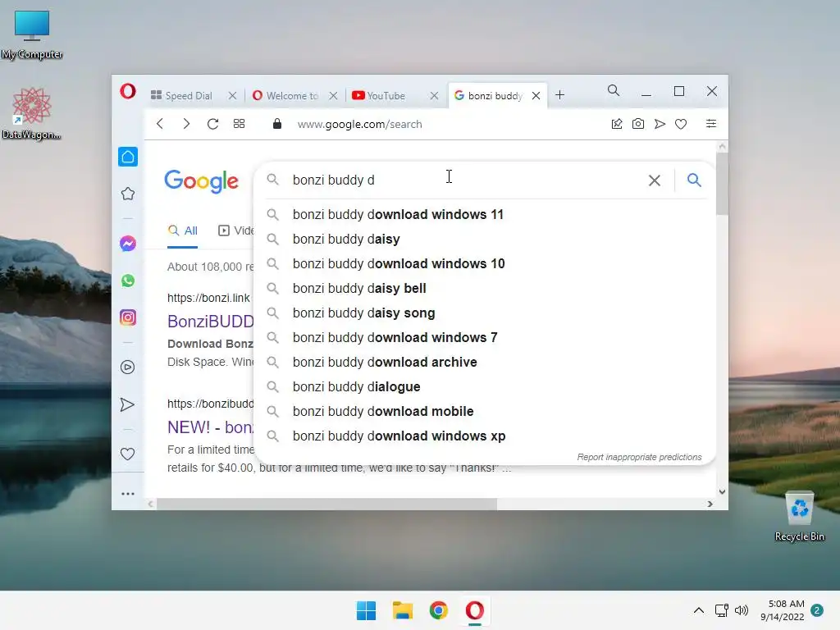Screen dimensions: 840x630
Task: Select the My Computer desktop icon
Action: tap(32, 34)
